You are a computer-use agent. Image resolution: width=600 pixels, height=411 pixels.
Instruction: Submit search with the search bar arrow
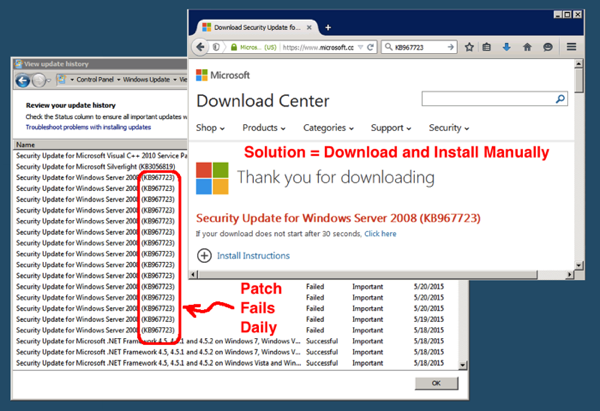[450, 47]
